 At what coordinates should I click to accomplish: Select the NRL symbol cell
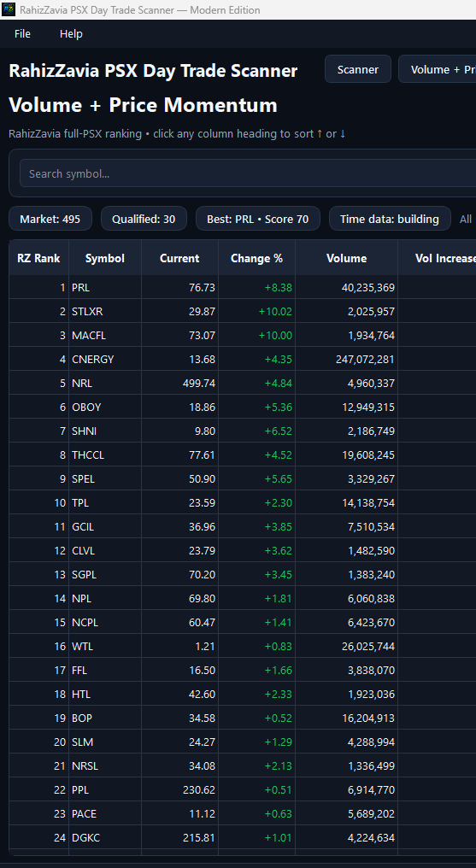point(104,383)
